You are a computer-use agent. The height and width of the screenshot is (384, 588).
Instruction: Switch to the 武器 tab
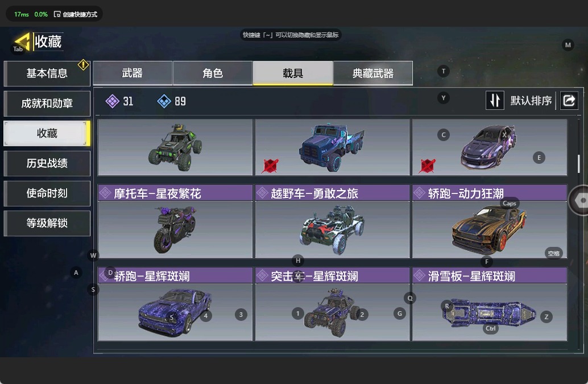(132, 73)
